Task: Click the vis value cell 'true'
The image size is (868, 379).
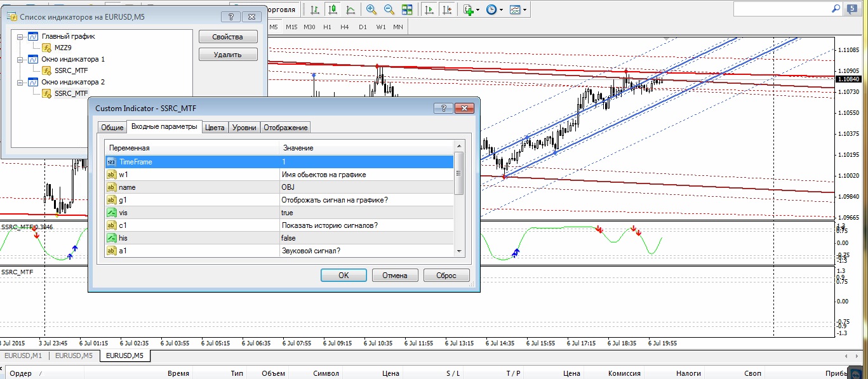Action: coord(366,213)
